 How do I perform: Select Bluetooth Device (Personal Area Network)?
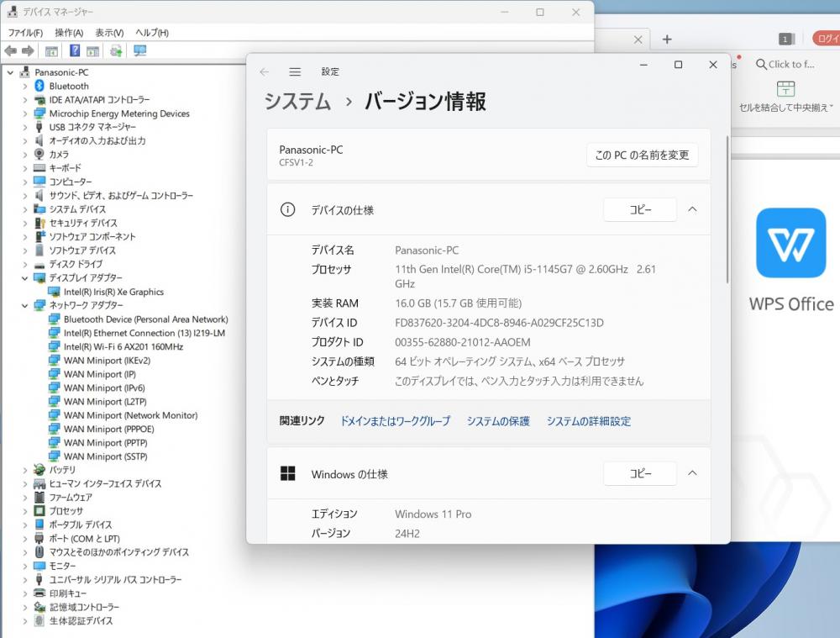click(145, 319)
